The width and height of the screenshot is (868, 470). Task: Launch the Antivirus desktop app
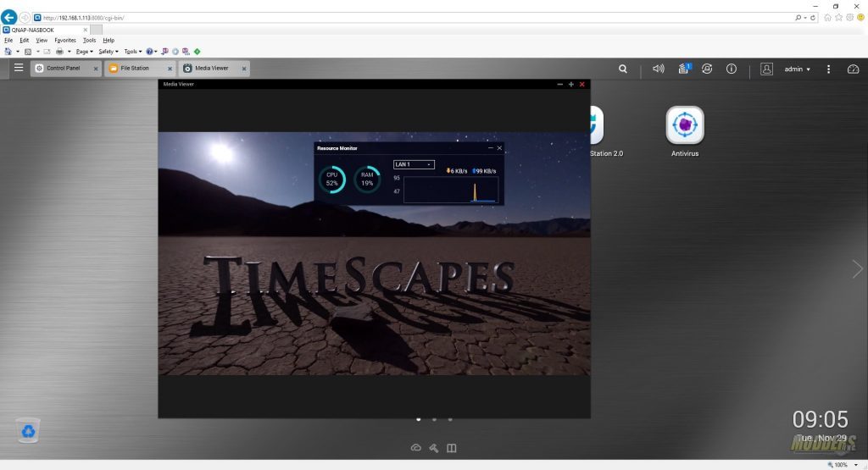[685, 131]
